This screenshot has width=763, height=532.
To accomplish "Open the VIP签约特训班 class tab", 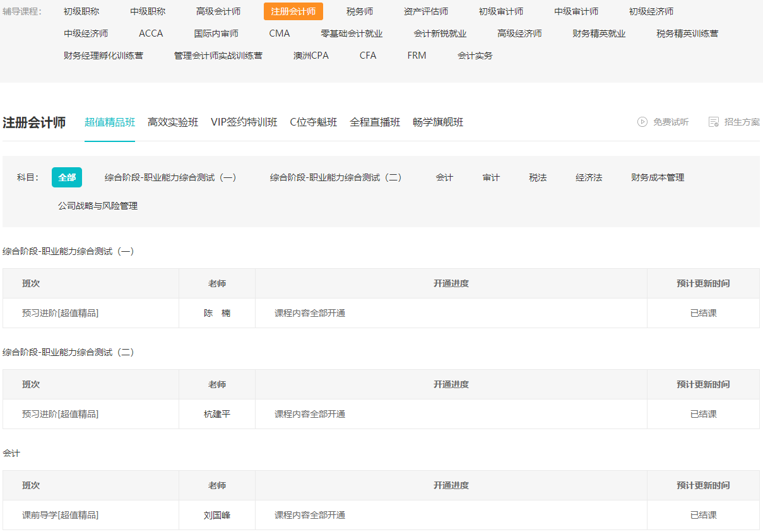I will click(x=245, y=122).
